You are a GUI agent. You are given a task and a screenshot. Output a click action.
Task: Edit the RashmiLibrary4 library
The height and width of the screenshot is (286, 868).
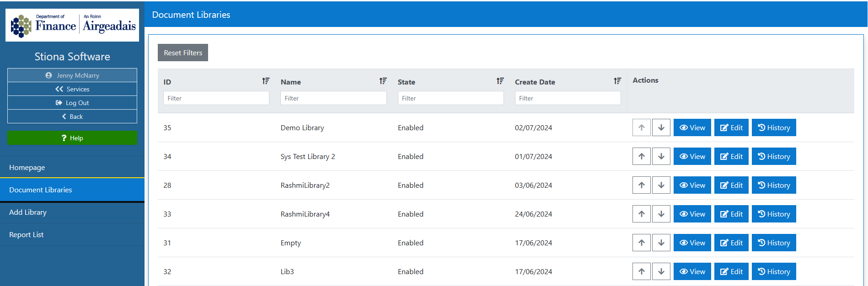[731, 214]
